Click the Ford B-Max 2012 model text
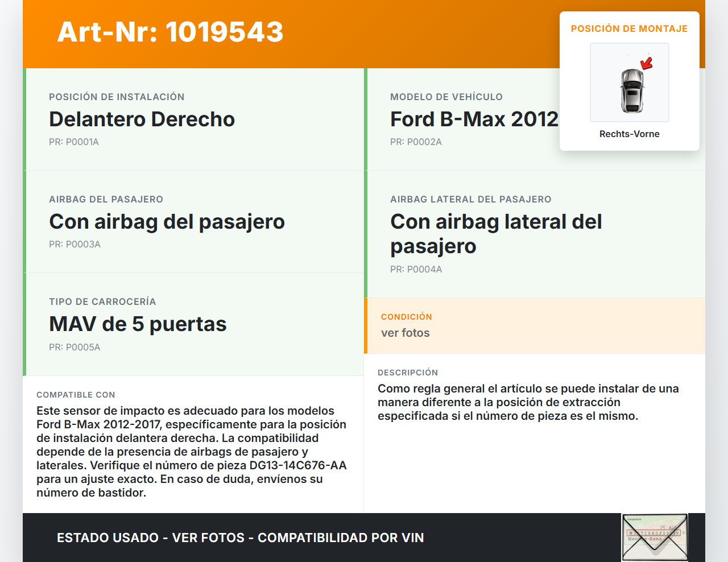The width and height of the screenshot is (728, 562). 474,119
